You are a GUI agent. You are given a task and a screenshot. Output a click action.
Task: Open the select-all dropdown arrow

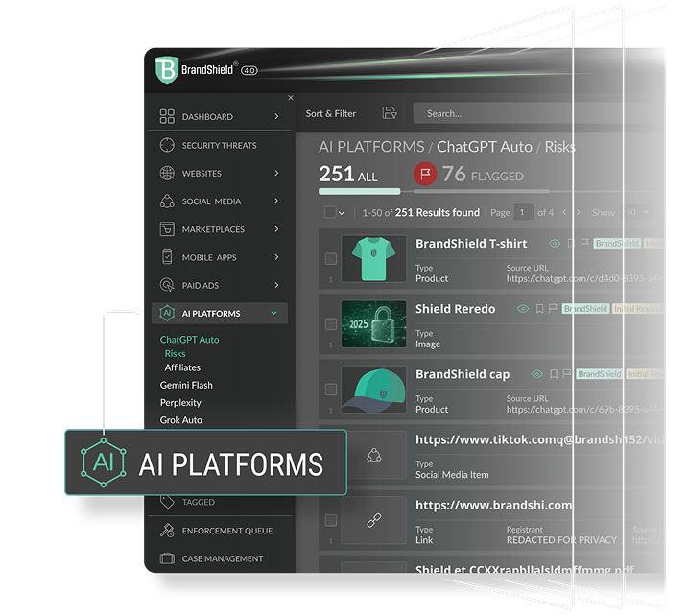tap(342, 213)
